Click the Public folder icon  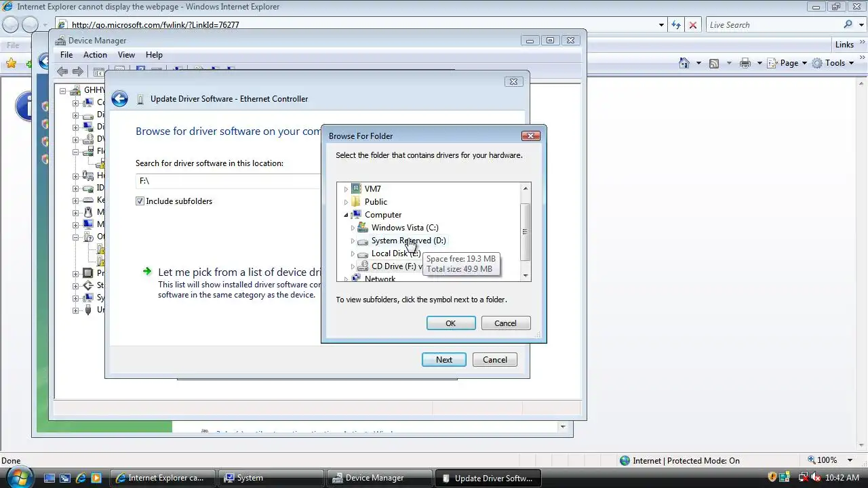(356, 202)
